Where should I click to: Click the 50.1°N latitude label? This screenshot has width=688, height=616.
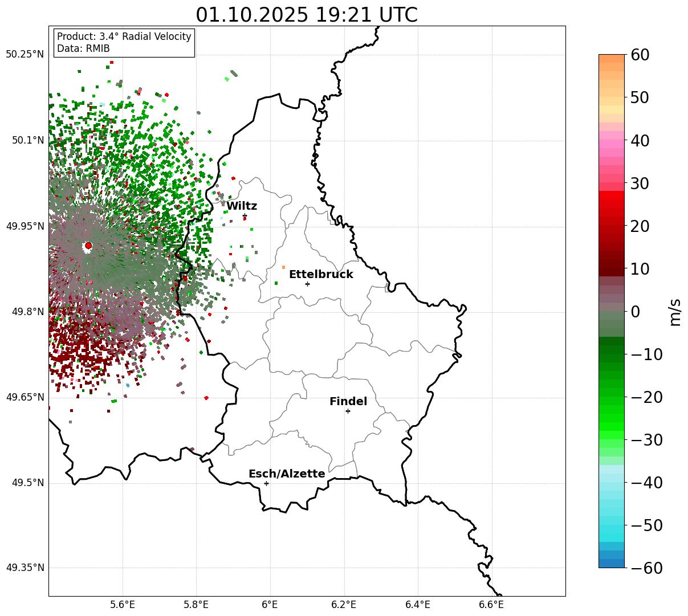click(28, 140)
